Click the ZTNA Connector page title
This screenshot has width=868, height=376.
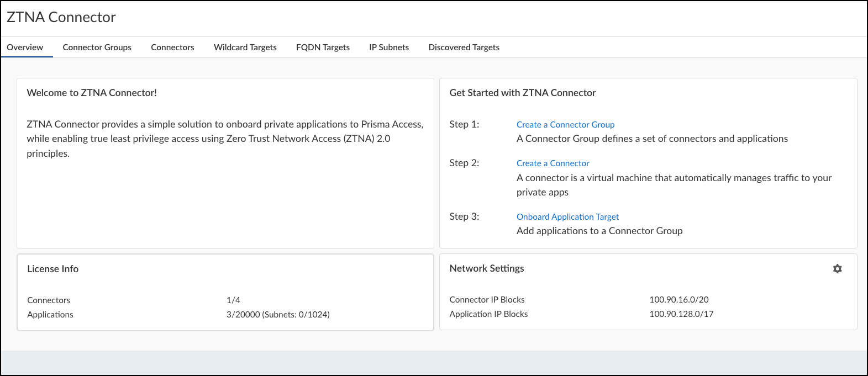(x=61, y=18)
